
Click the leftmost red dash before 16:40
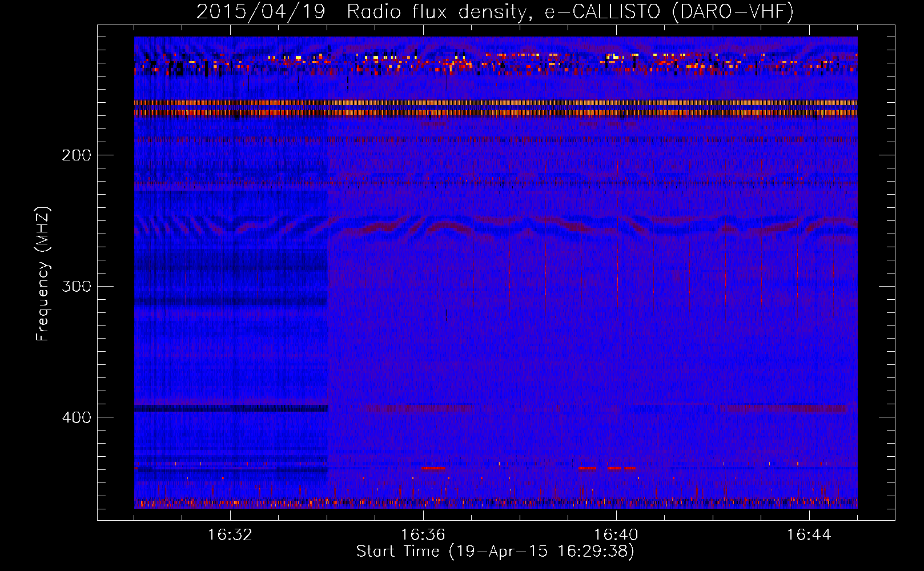(x=587, y=468)
